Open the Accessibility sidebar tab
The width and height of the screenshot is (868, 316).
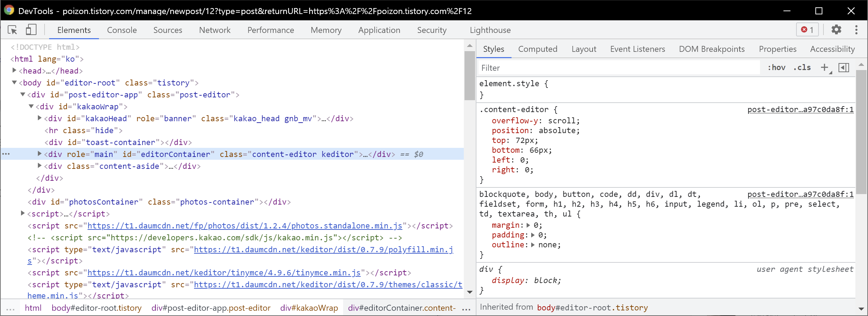tap(832, 49)
